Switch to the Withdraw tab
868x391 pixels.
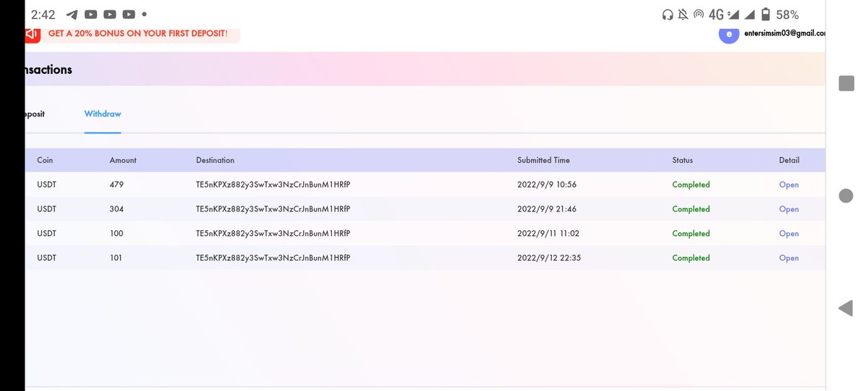pos(103,114)
